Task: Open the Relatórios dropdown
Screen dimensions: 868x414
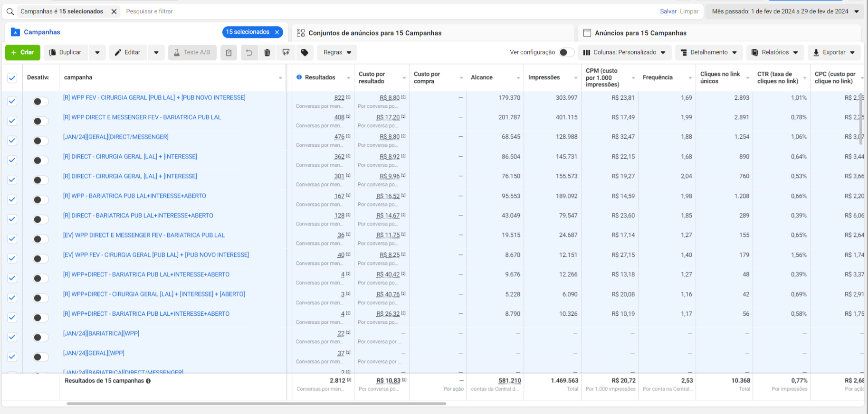Action: click(775, 52)
